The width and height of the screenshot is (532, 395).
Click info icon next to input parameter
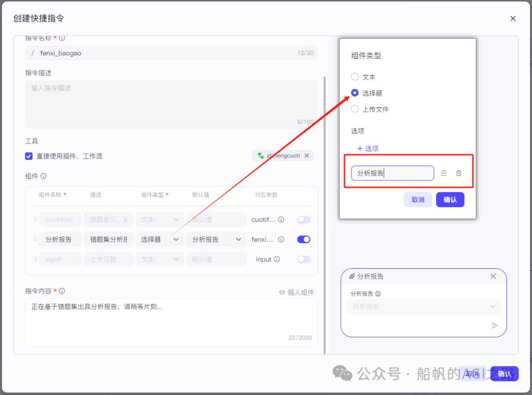[x=277, y=259]
